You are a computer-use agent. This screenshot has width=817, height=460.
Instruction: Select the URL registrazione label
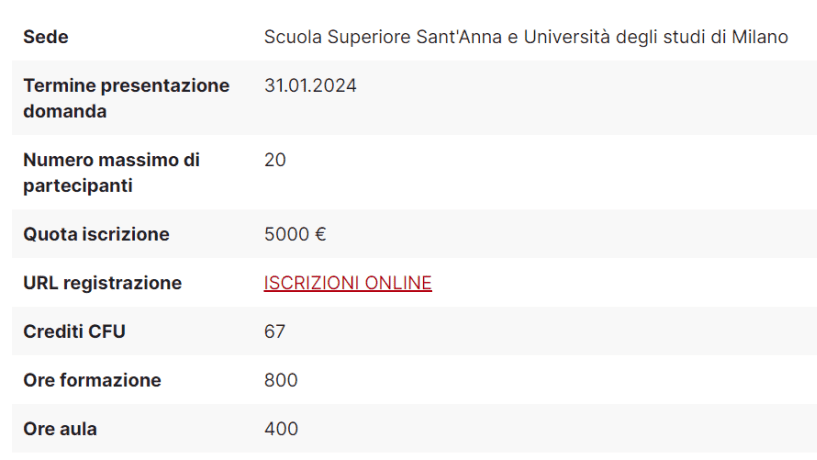pyautogui.click(x=102, y=283)
